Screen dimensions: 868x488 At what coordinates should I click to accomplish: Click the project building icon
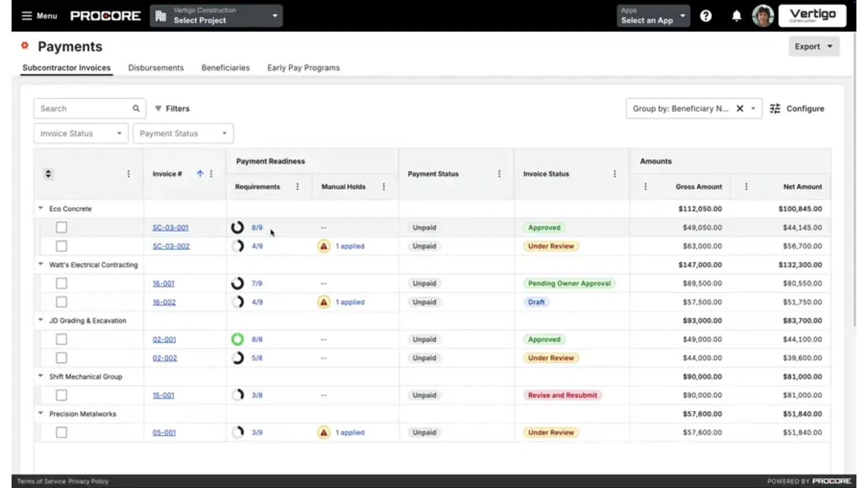[161, 16]
